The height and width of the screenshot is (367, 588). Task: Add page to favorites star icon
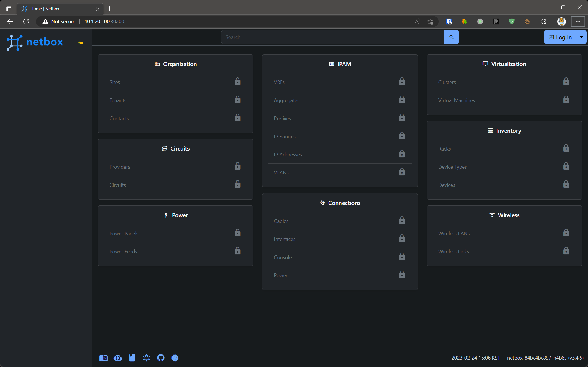coord(430,22)
